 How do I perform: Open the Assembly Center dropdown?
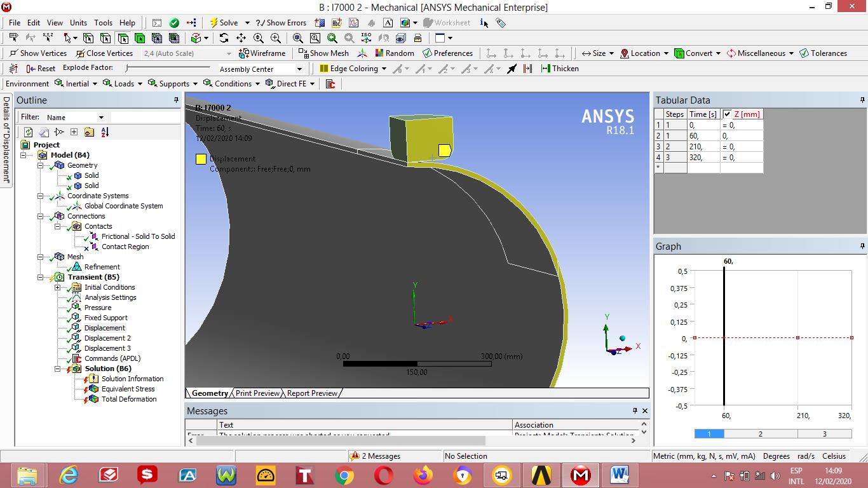[x=299, y=69]
